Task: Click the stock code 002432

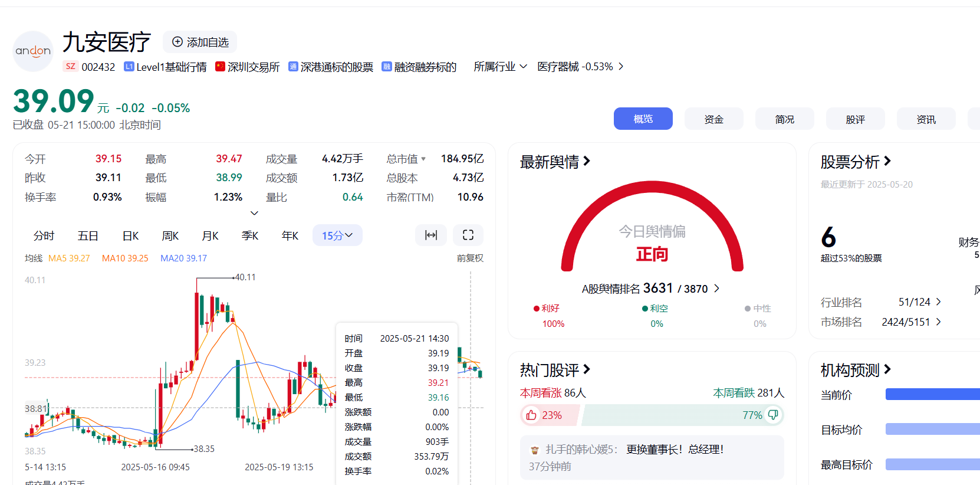Action: pos(98,67)
